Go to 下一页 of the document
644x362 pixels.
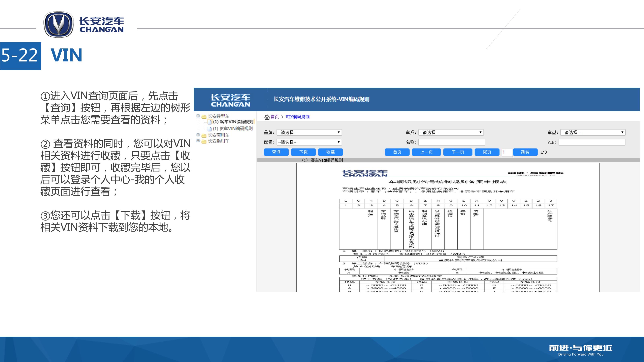457,152
